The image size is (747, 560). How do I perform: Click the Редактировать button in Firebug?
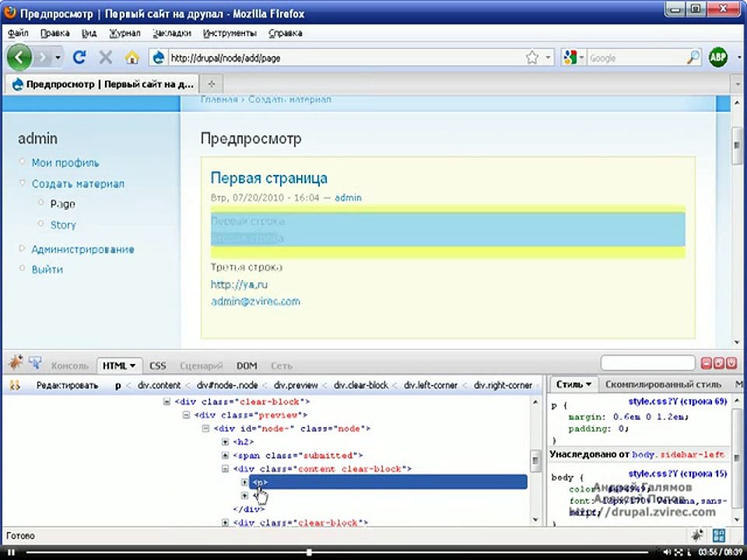[67, 385]
